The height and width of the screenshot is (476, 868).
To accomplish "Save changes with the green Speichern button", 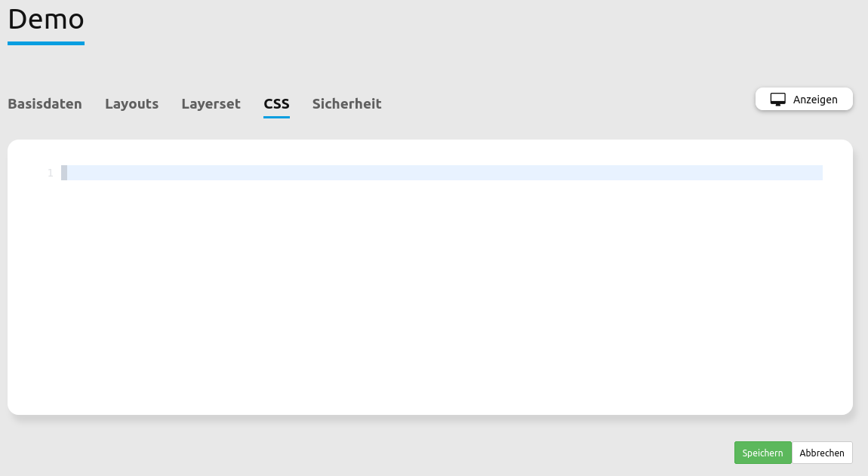I will click(762, 453).
